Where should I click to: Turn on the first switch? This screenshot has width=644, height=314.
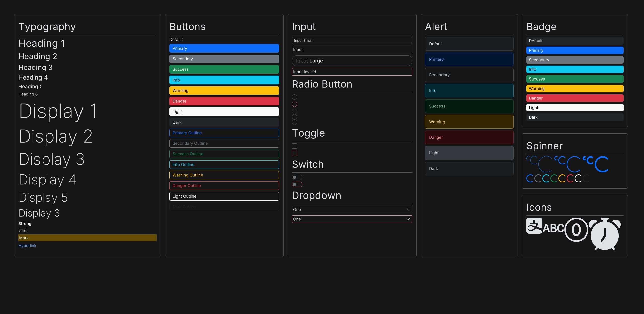[297, 177]
